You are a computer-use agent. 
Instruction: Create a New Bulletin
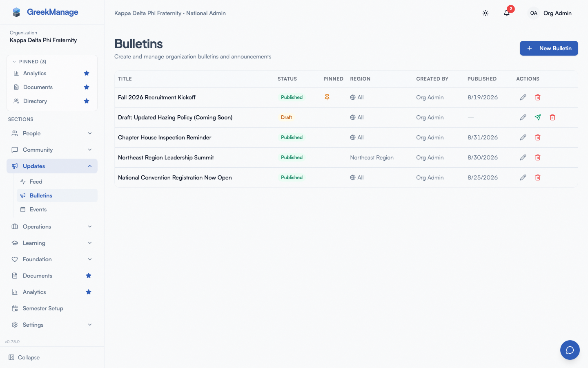click(x=549, y=48)
